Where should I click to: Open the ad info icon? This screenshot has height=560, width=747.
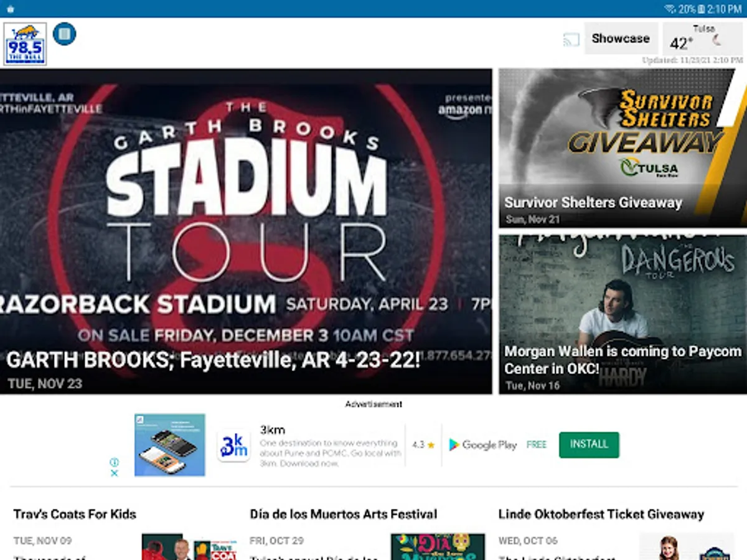tap(115, 462)
